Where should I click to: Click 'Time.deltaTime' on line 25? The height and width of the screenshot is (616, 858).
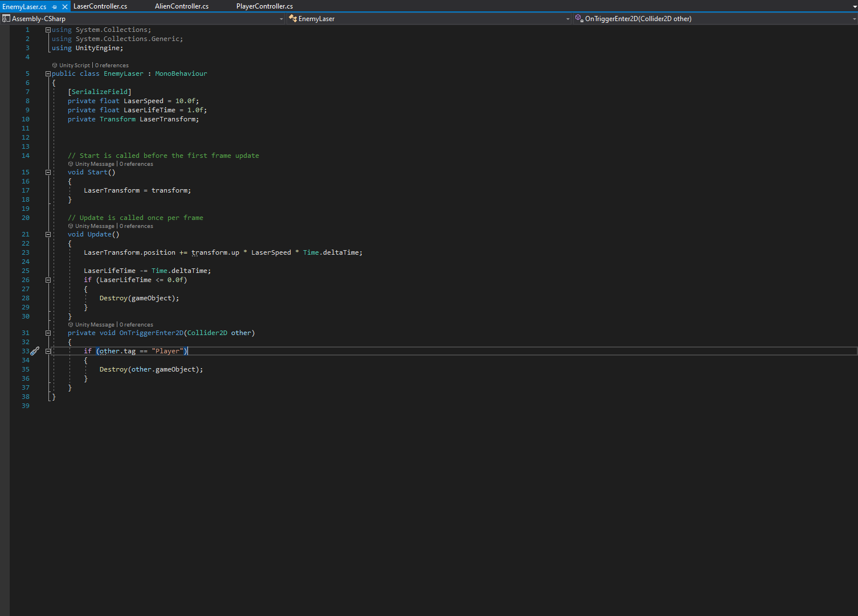179,271
